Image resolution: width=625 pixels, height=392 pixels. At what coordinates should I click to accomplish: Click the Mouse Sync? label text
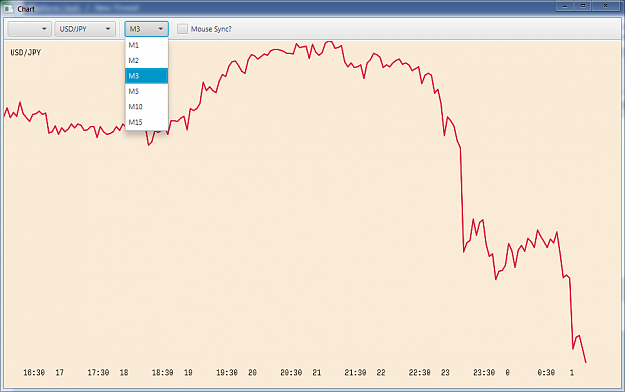tap(211, 29)
